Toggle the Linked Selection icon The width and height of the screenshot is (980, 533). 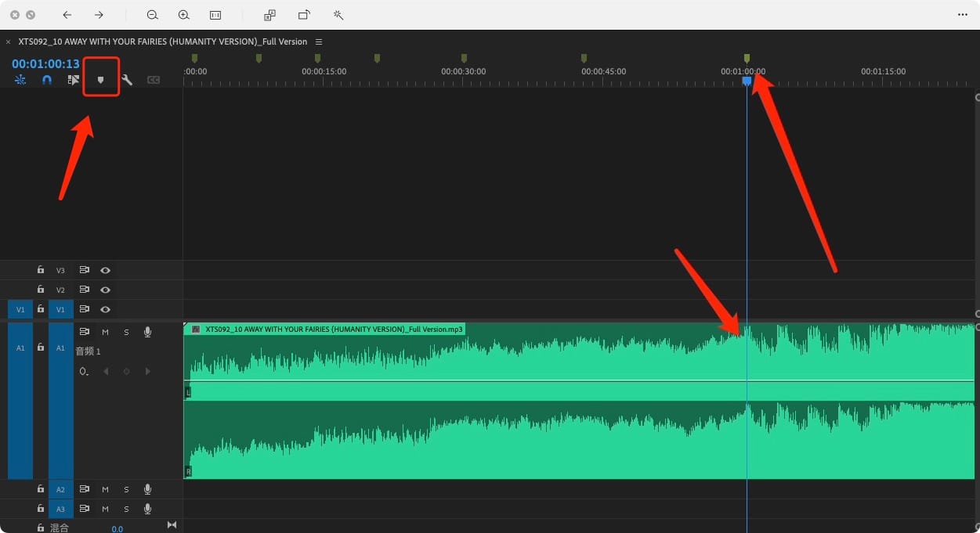tap(74, 80)
